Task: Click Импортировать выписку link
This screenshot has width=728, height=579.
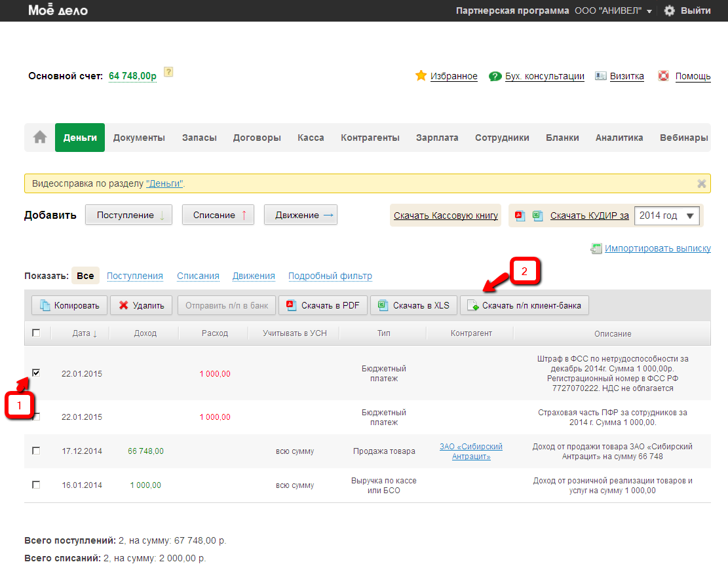Action: tap(657, 249)
